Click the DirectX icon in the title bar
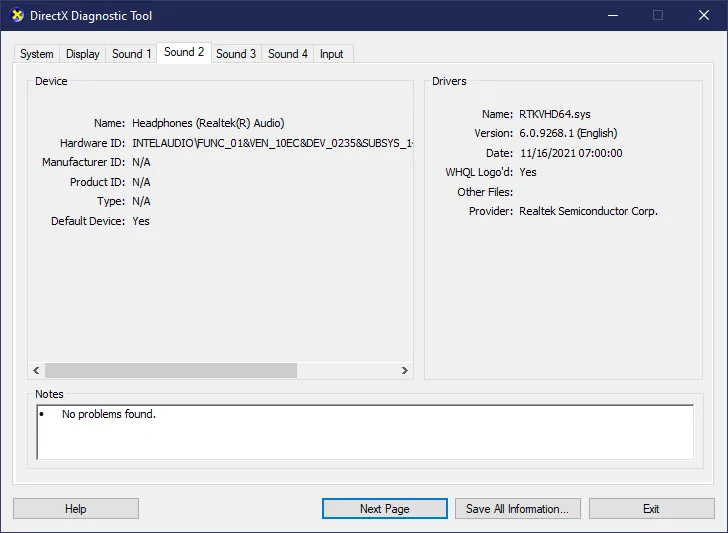 (x=17, y=16)
